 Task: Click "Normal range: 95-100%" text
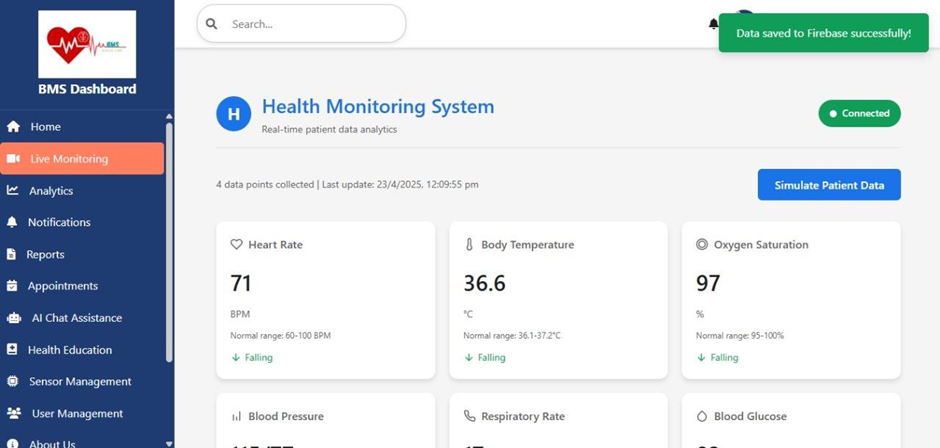tap(740, 336)
